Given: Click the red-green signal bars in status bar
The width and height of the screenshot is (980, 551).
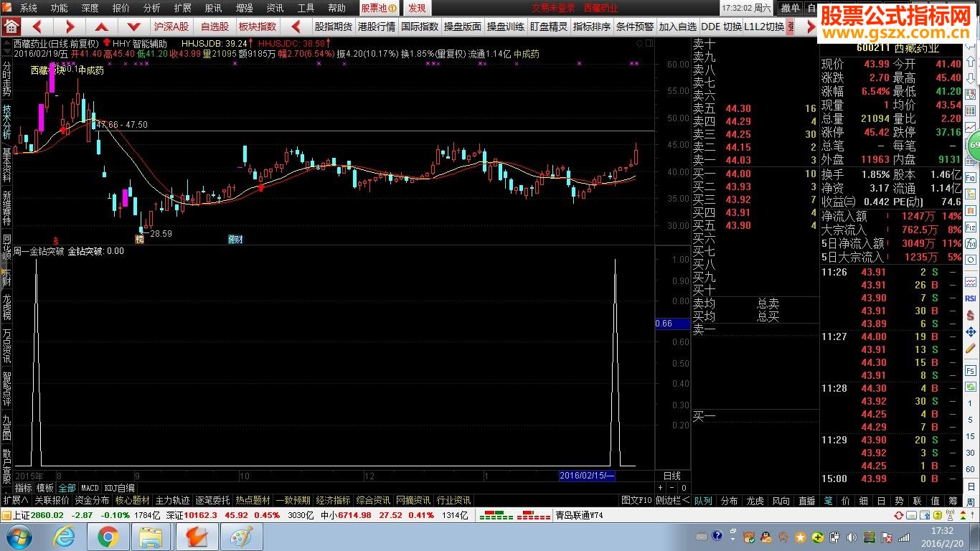Looking at the screenshot, I should click(x=514, y=515).
